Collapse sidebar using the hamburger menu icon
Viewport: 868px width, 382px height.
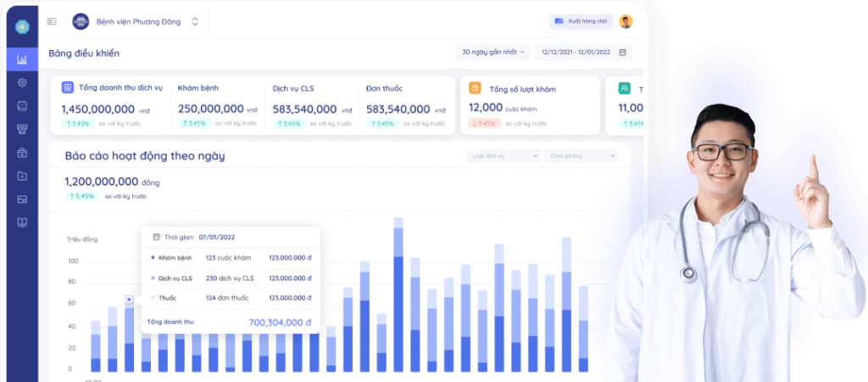[52, 22]
